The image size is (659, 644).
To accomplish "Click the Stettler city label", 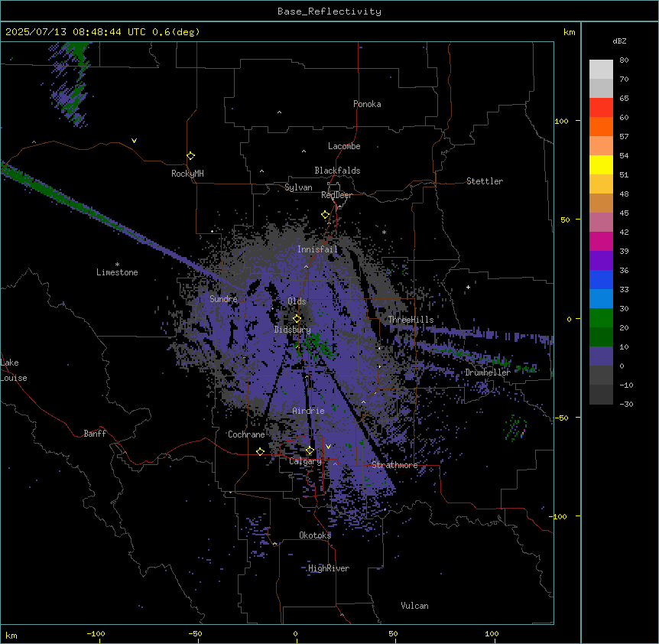I will click(485, 181).
